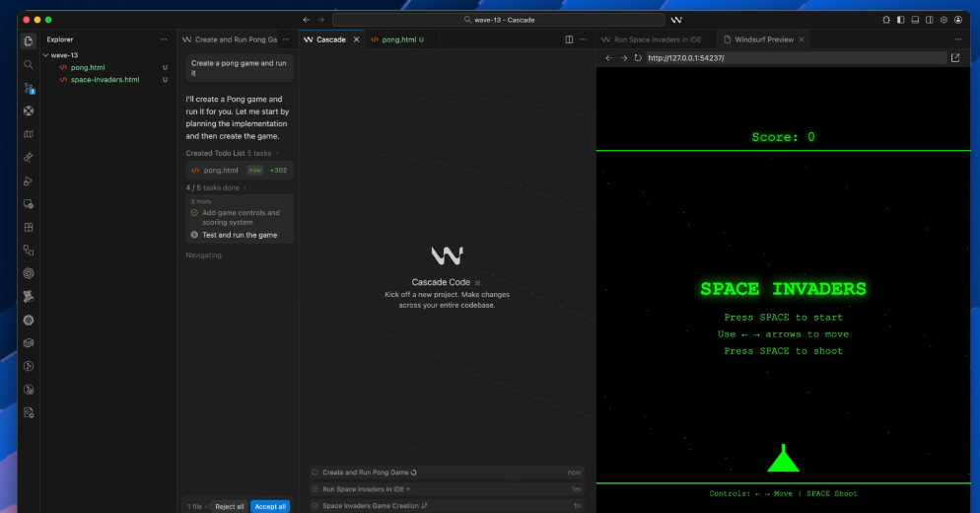Open preview in external browser
The height and width of the screenshot is (513, 980).
click(955, 58)
